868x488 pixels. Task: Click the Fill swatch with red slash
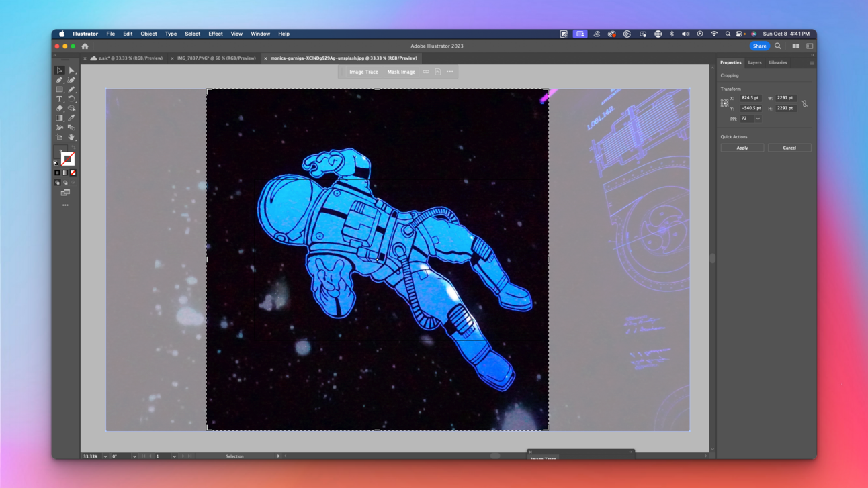[x=68, y=158]
